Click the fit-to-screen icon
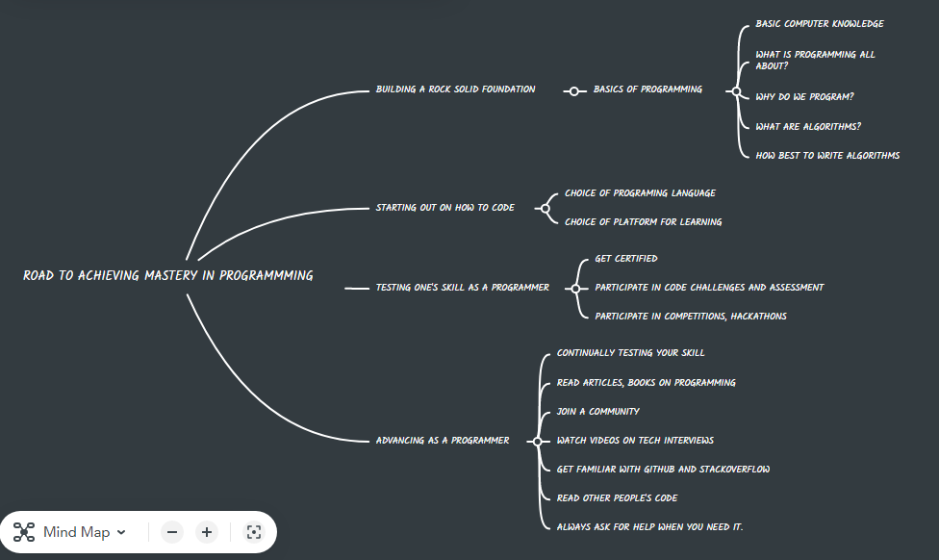939x560 pixels. (x=253, y=531)
